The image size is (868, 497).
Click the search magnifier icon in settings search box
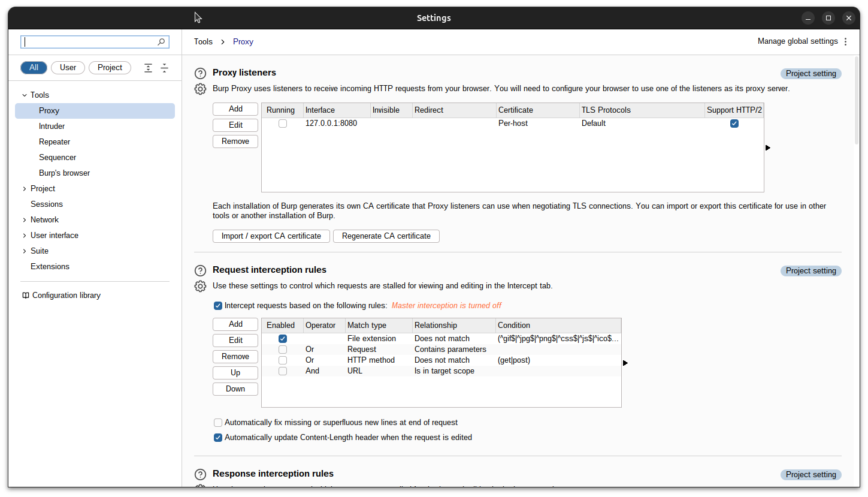(161, 42)
